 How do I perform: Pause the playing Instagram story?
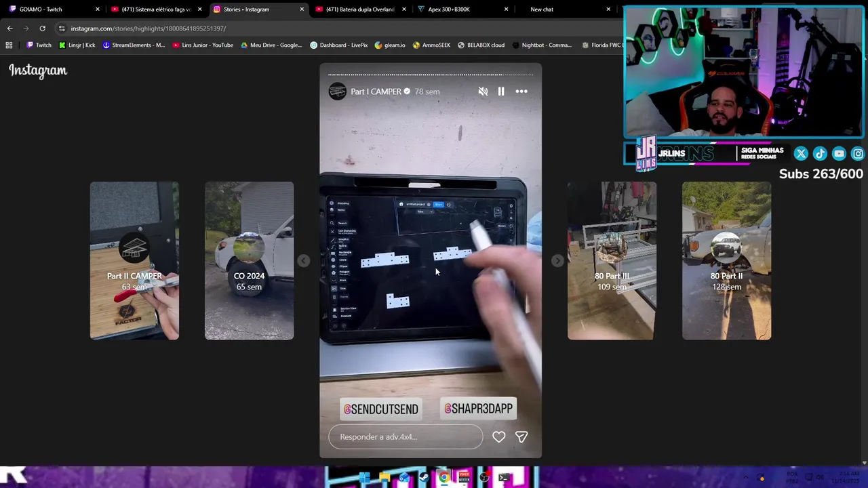tap(501, 91)
